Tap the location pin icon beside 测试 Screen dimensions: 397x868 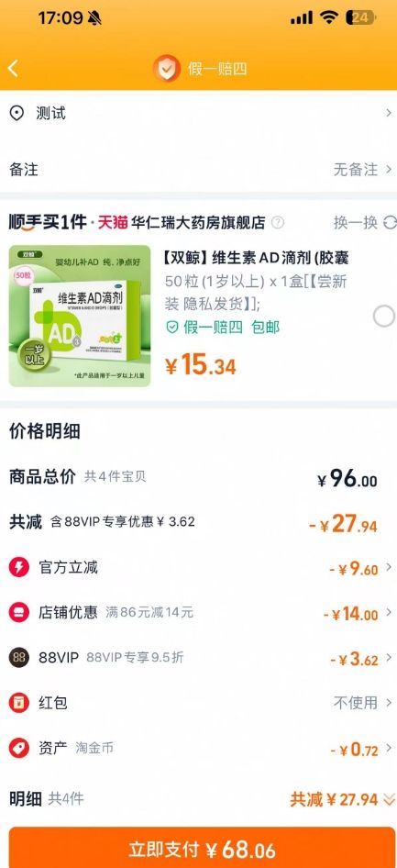17,114
